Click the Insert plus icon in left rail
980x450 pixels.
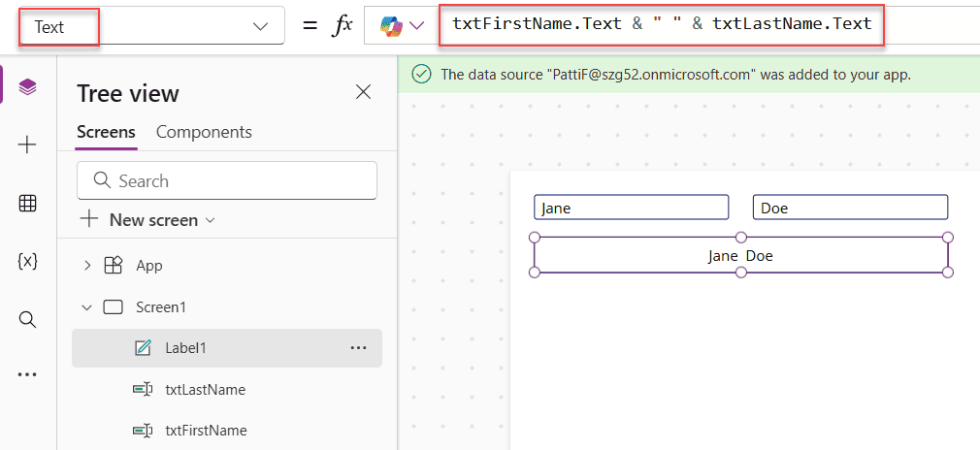(x=27, y=145)
